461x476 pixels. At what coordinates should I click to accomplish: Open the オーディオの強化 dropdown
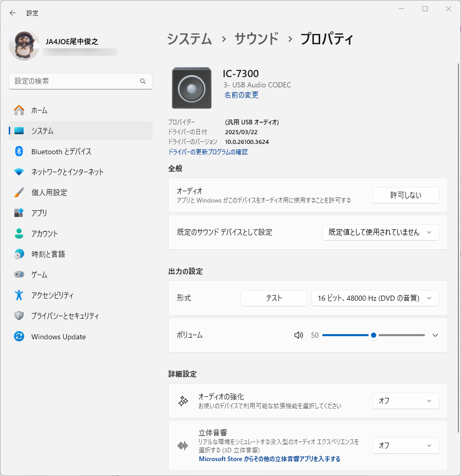[x=406, y=401]
